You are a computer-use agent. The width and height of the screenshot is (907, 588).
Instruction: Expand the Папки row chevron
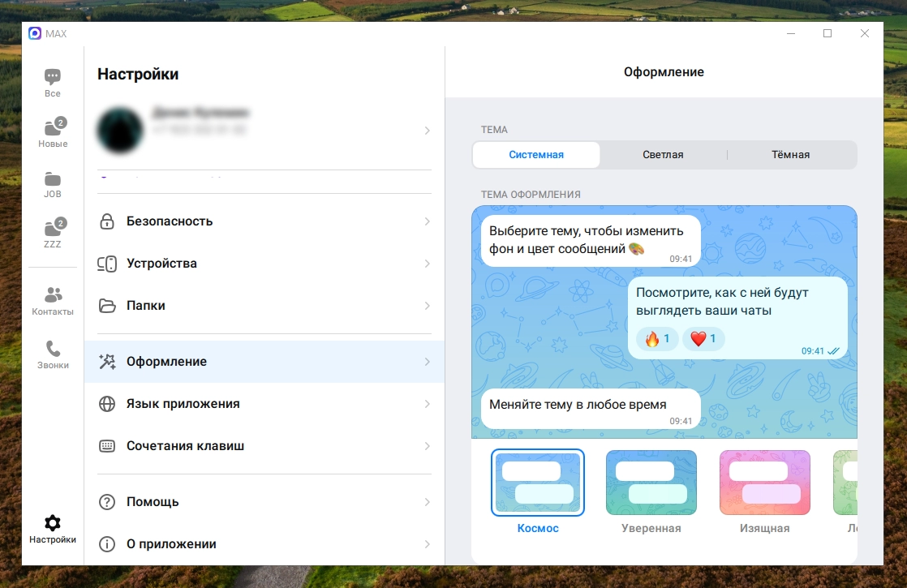427,306
